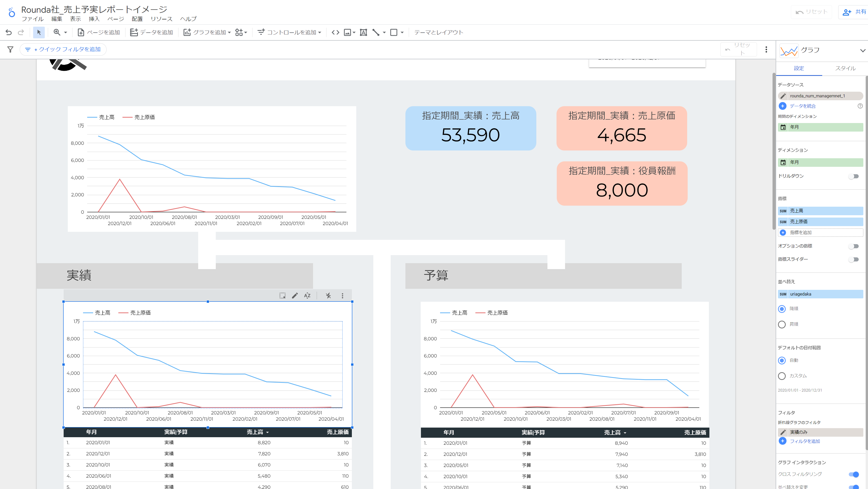Switch to the スタイル tab
Viewport: 868px width, 489px height.
pyautogui.click(x=845, y=68)
